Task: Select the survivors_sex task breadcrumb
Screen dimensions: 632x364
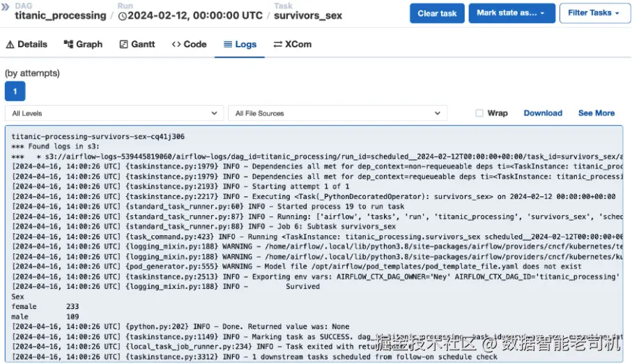Action: (308, 16)
